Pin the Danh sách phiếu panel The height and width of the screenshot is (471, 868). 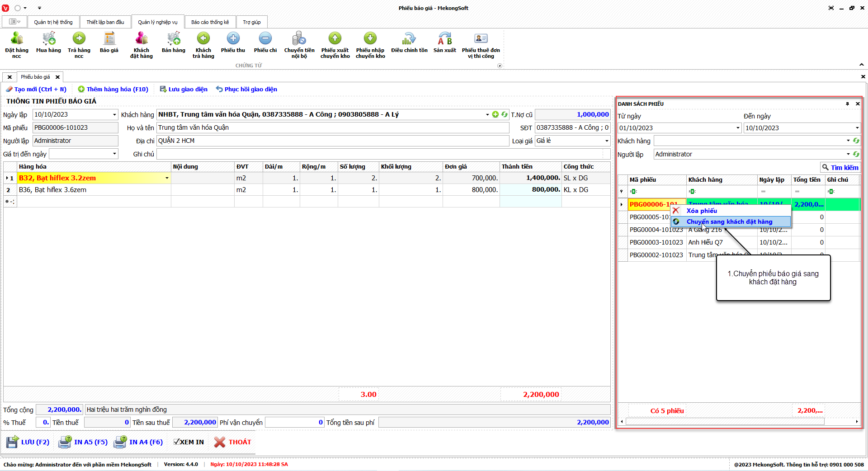[x=847, y=104]
